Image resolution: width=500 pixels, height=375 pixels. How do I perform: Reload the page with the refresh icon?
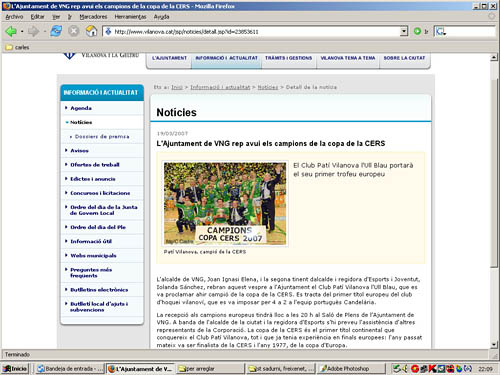[x=56, y=31]
